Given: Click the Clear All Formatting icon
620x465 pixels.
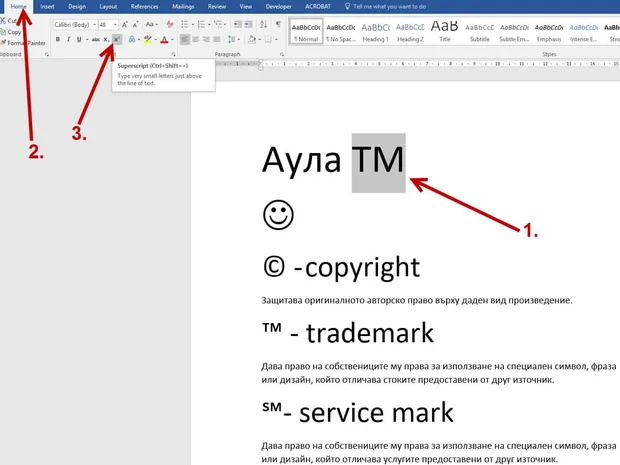Looking at the screenshot, I should coord(170,25).
